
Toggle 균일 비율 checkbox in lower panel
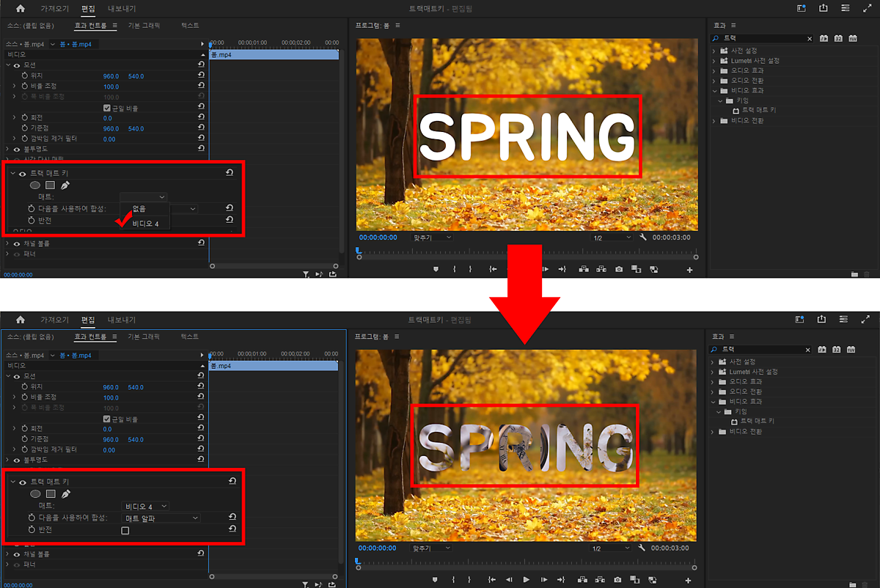pos(107,419)
